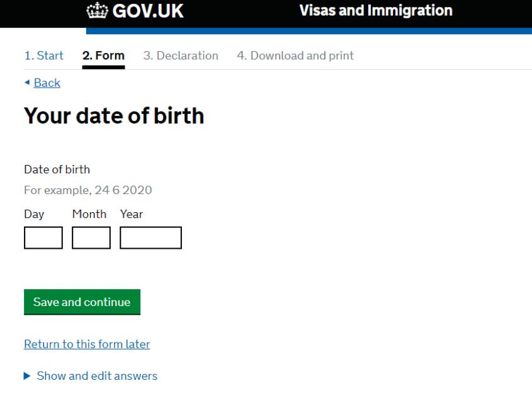Image resolution: width=532 pixels, height=393 pixels.
Task: Focus the Year input box
Action: pos(150,237)
